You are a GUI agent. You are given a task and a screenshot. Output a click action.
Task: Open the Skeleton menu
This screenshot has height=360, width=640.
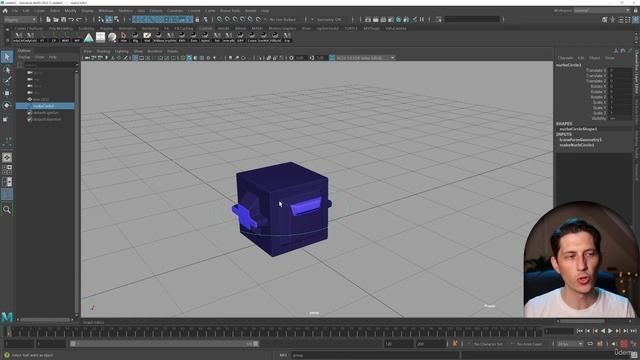click(125, 11)
